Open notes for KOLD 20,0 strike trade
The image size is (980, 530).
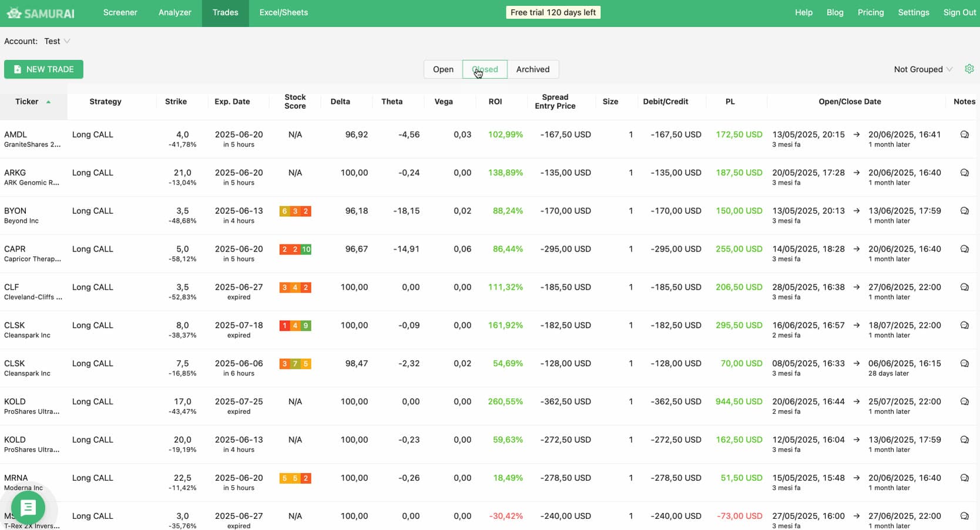(964, 440)
